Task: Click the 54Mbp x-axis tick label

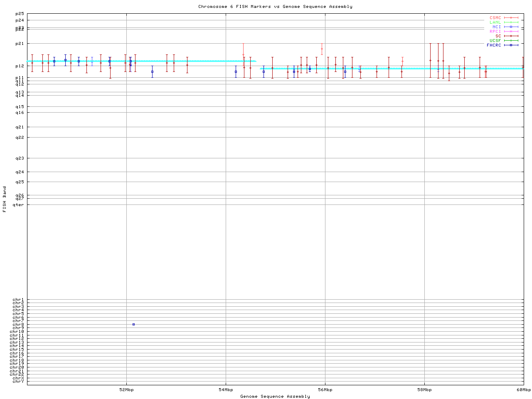Action: coord(226,390)
